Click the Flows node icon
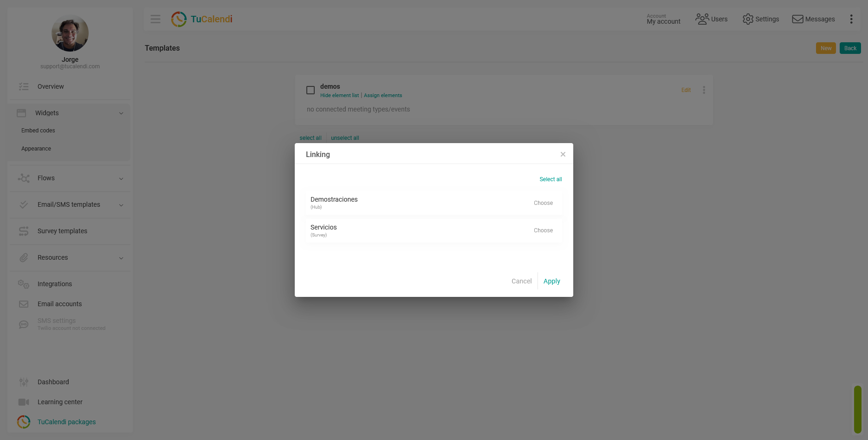868x440 pixels. click(24, 178)
